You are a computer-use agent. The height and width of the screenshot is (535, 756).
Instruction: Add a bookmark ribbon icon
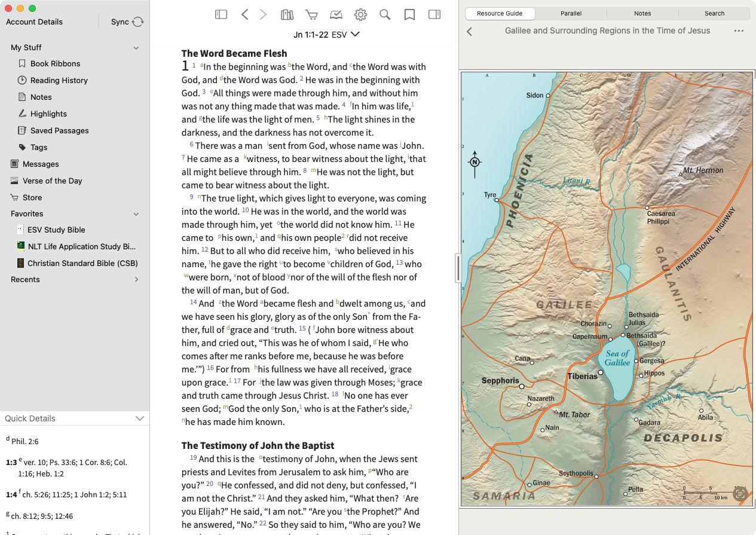pyautogui.click(x=409, y=14)
